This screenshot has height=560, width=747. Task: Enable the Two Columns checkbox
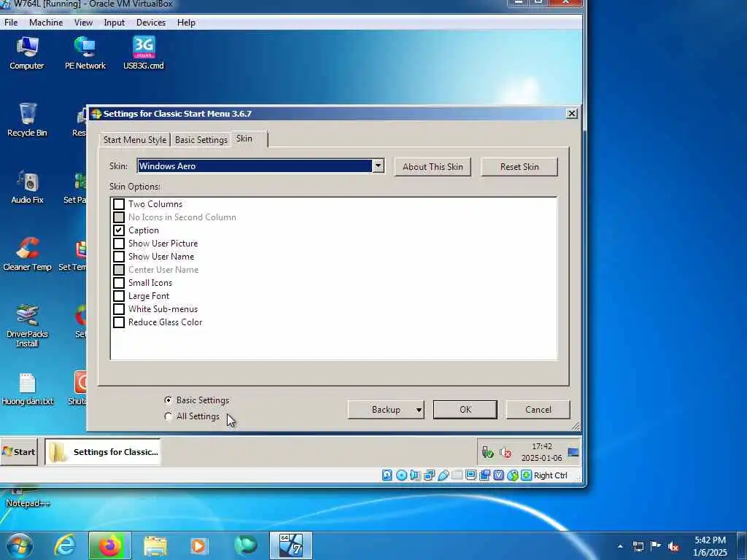(x=119, y=204)
